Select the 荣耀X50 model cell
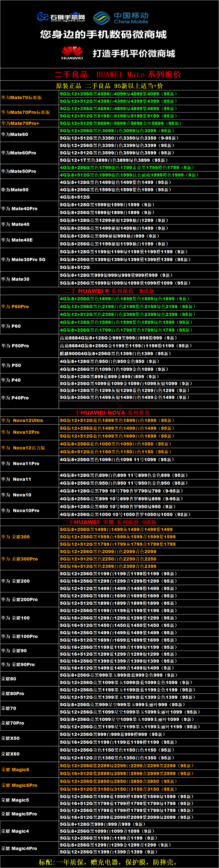 (30, 738)
